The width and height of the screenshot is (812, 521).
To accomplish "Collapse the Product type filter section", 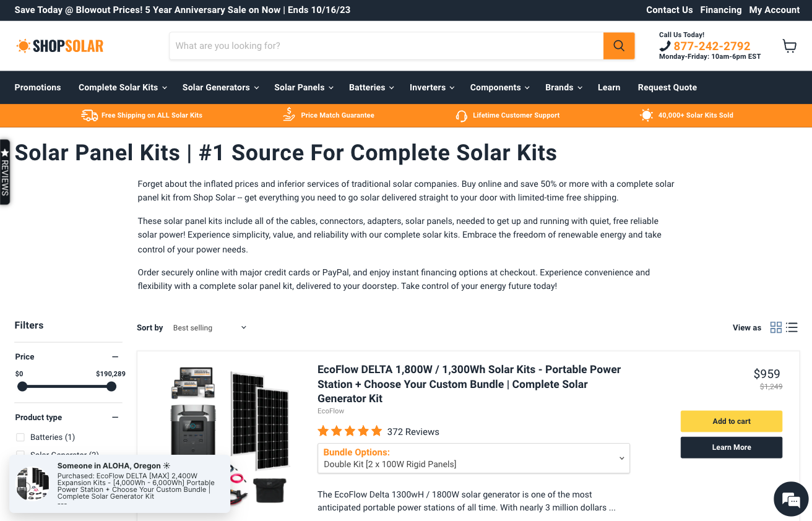I will [115, 417].
